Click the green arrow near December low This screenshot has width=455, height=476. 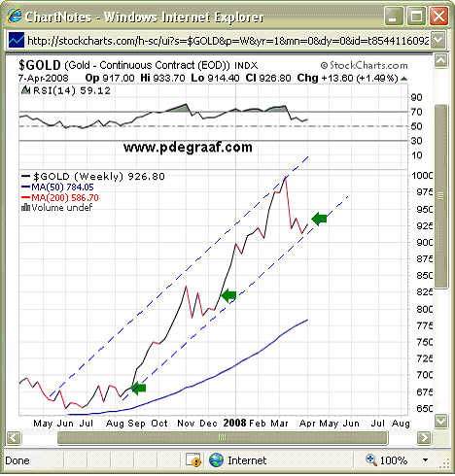228,295
